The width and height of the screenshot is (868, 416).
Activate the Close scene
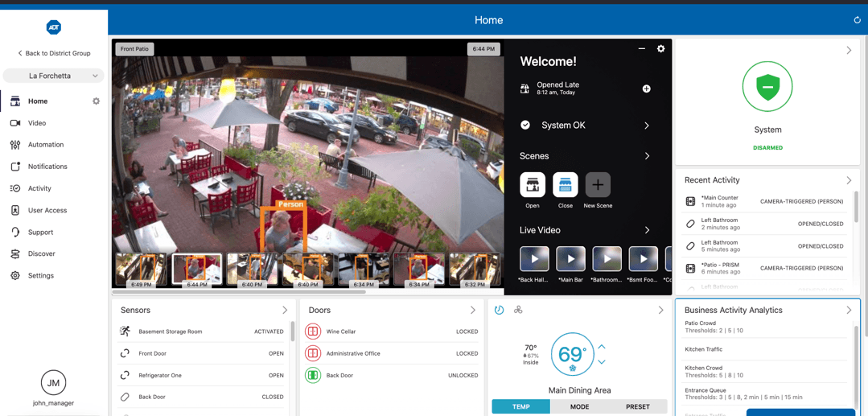[x=566, y=184]
